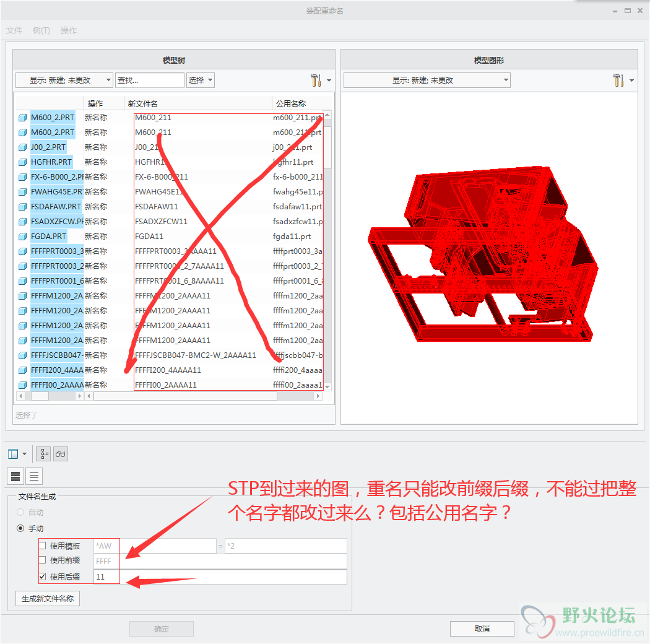Image resolution: width=650 pixels, height=644 pixels.
Task: Select the sparse list view icon
Action: coord(34,476)
